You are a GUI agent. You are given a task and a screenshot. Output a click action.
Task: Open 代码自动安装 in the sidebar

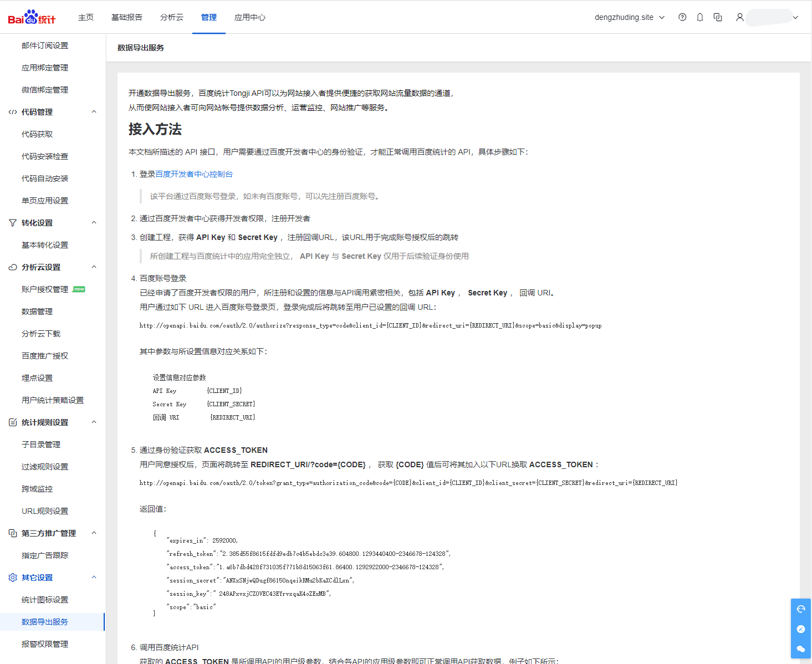45,178
